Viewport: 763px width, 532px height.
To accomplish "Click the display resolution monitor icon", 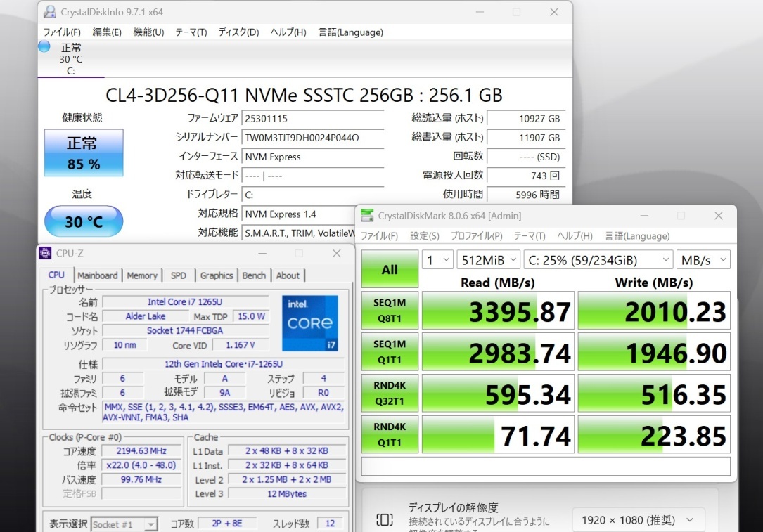I will (384, 518).
